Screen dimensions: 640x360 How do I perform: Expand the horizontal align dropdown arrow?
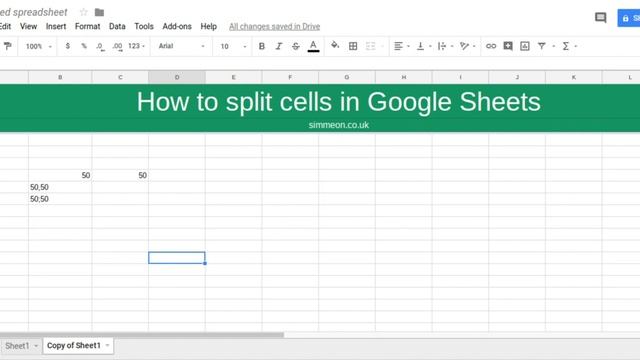408,47
